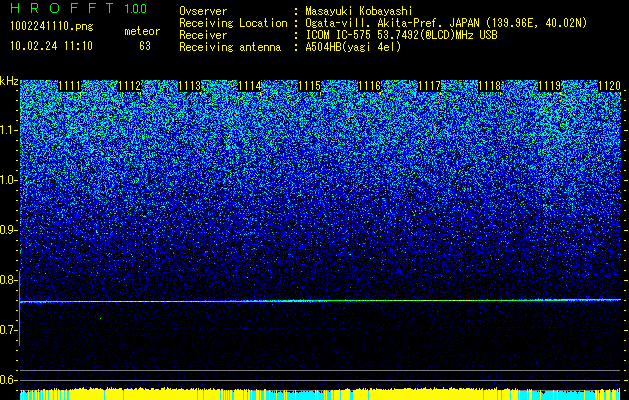This screenshot has height=400, width=629.
Task: Select the file name 1002241110.png
Action: pos(52,27)
